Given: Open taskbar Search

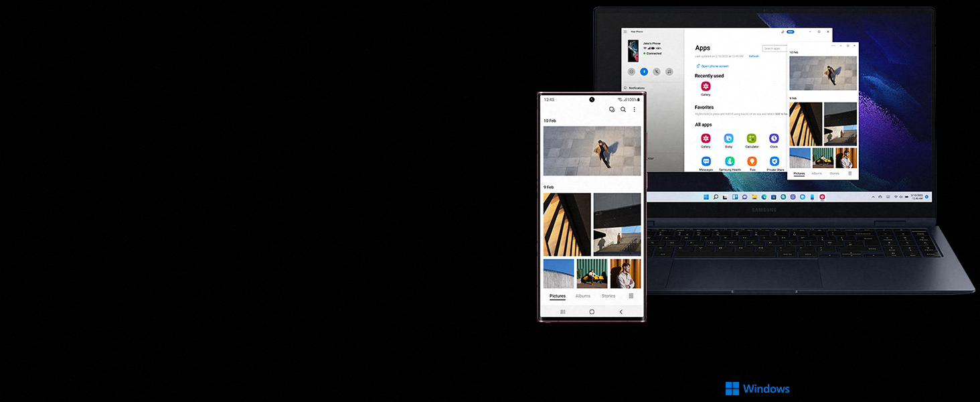Looking at the screenshot, I should (716, 197).
